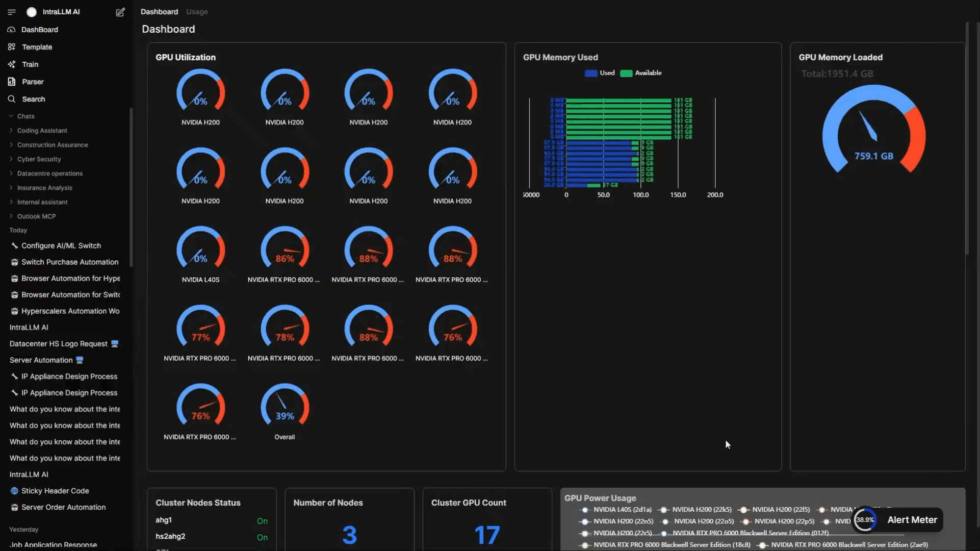Viewport: 980px width, 551px height.
Task: Open Sticky Header Code chat
Action: (x=55, y=491)
